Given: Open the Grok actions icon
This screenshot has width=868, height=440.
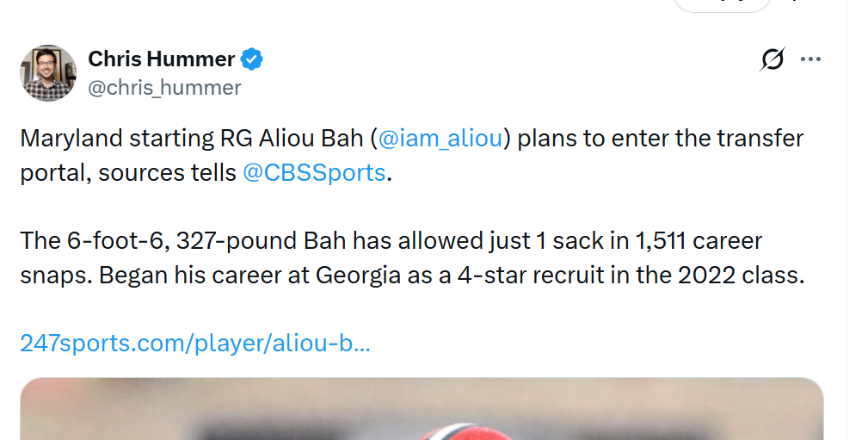Looking at the screenshot, I should tap(772, 59).
